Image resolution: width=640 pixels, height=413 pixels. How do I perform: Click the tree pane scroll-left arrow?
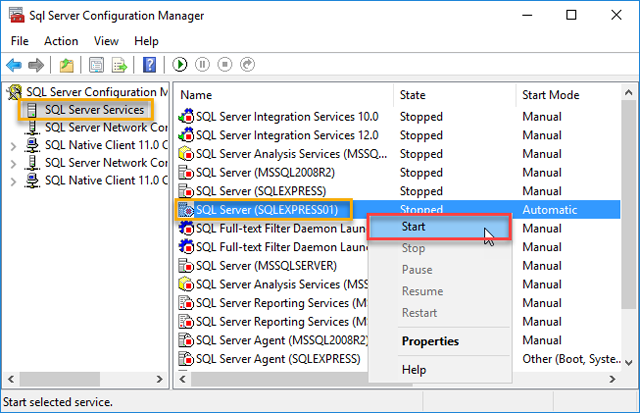[x=11, y=379]
